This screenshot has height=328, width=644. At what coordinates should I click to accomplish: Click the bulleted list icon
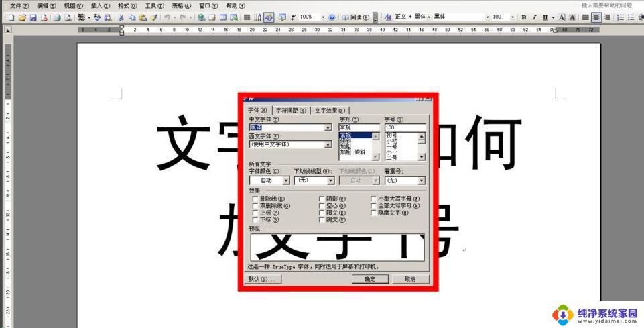click(631, 17)
